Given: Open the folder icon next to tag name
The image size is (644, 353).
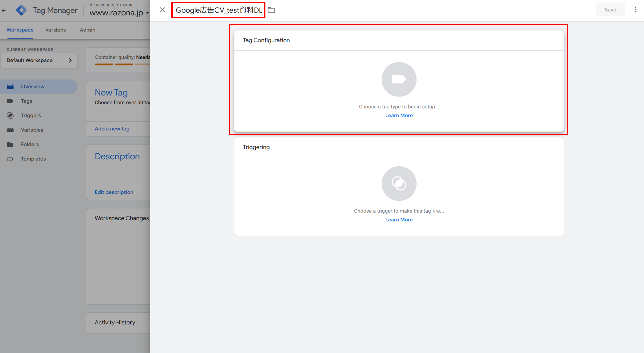Looking at the screenshot, I should point(271,10).
